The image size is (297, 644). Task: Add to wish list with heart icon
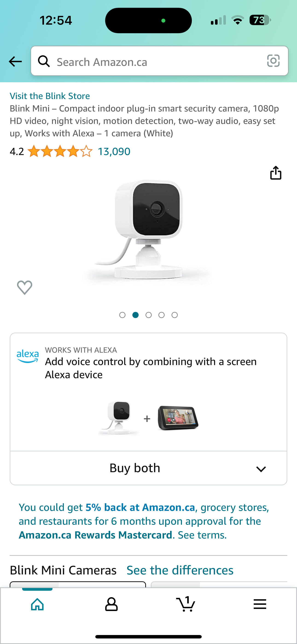coord(24,287)
